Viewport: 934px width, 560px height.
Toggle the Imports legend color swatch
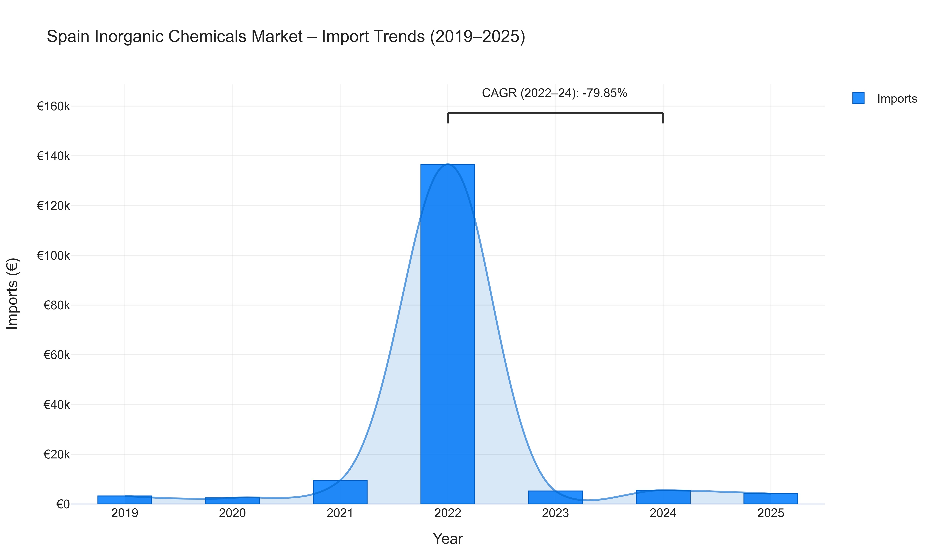pos(858,98)
